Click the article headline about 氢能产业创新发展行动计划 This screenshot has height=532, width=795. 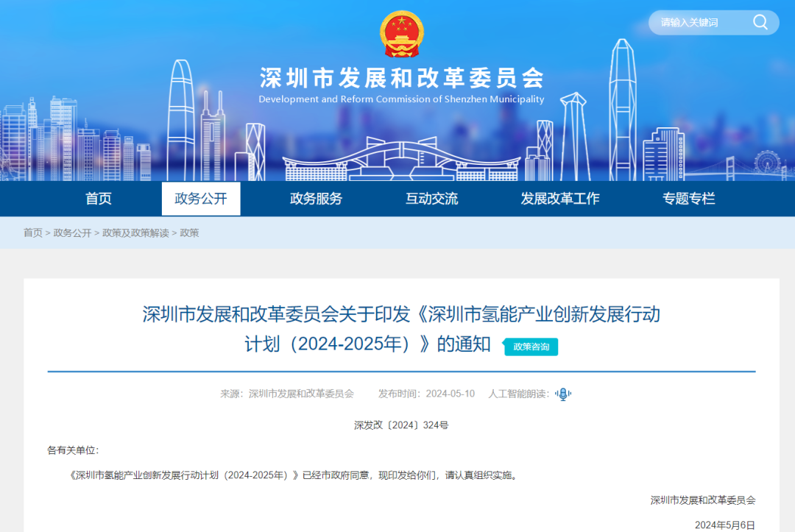pos(402,329)
